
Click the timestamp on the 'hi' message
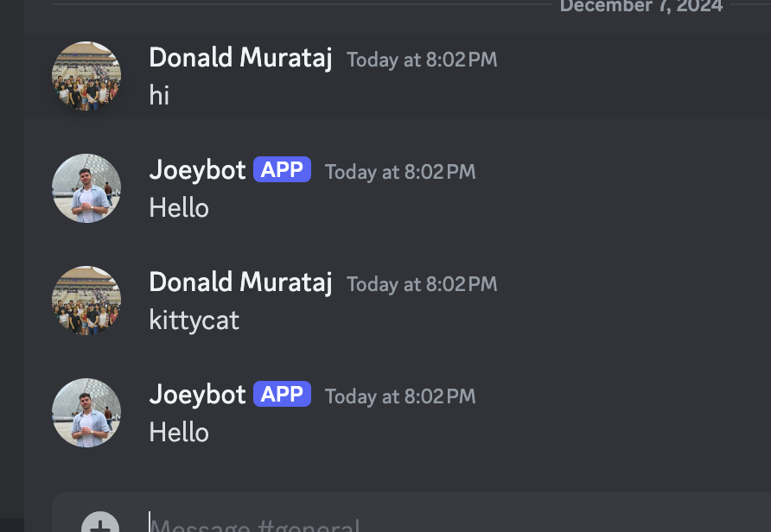point(422,60)
